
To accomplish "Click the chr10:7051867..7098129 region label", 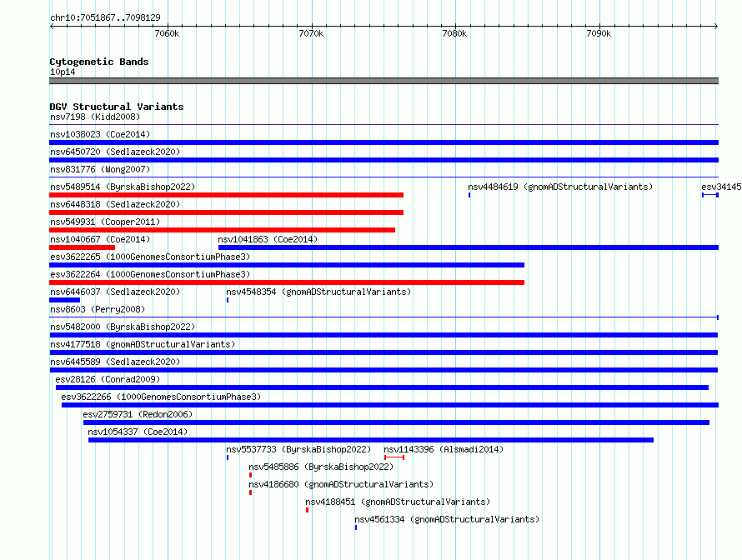I will tap(105, 17).
